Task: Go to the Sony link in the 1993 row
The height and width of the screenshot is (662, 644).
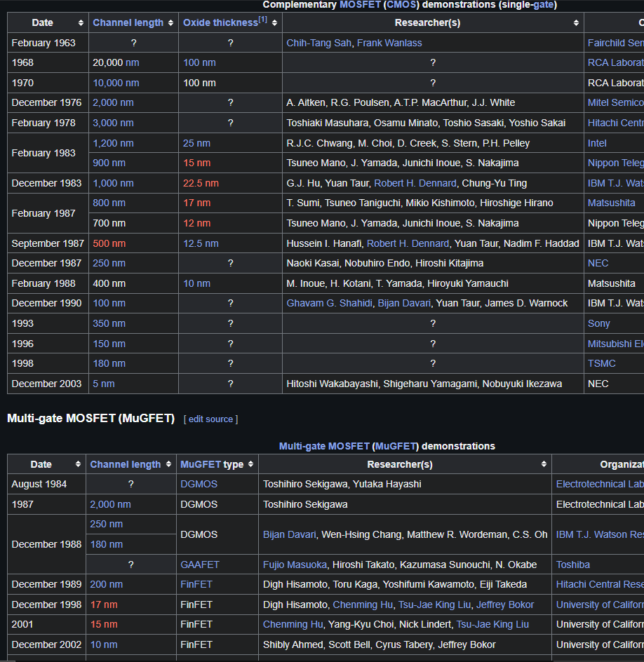Action: pyautogui.click(x=598, y=323)
